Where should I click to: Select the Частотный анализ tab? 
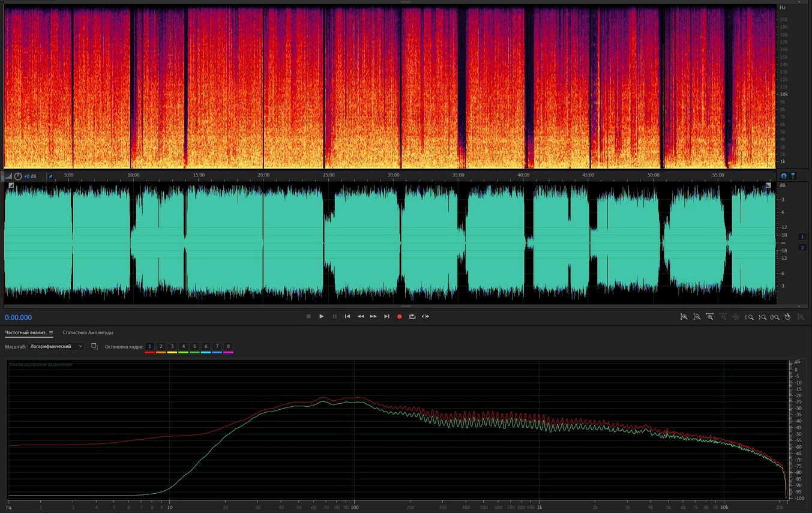25,332
